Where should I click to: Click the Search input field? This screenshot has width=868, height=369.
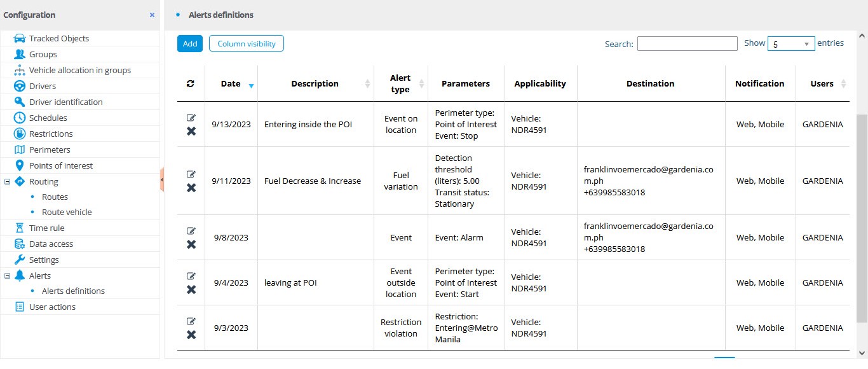coord(688,43)
